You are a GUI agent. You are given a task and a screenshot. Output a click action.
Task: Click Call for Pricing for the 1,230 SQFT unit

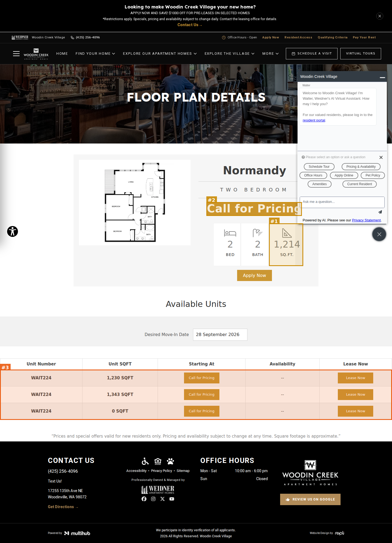(202, 378)
